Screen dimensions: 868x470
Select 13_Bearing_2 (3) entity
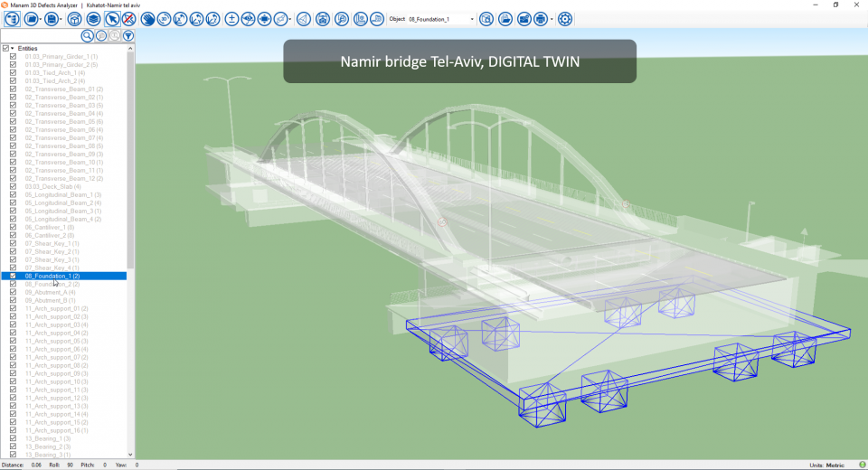(x=48, y=446)
